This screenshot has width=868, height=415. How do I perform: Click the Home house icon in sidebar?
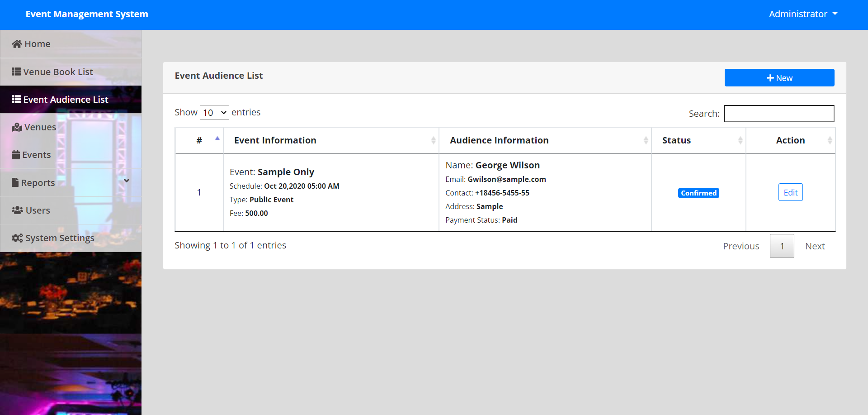(x=16, y=43)
